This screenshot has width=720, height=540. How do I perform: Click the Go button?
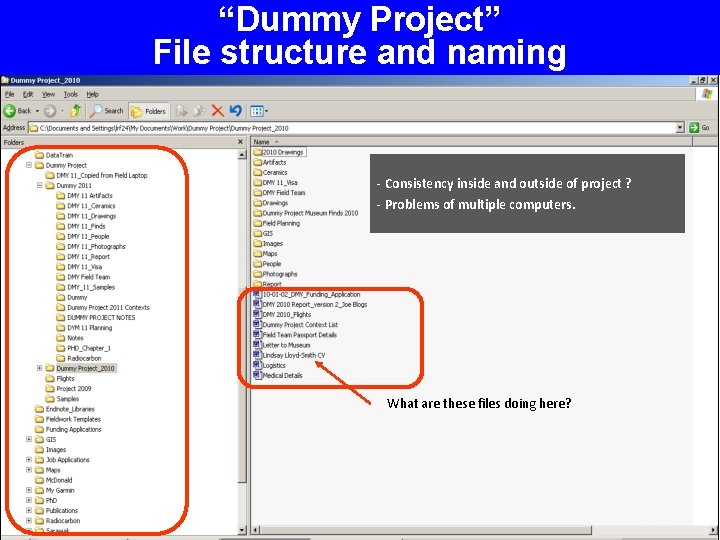click(700, 128)
